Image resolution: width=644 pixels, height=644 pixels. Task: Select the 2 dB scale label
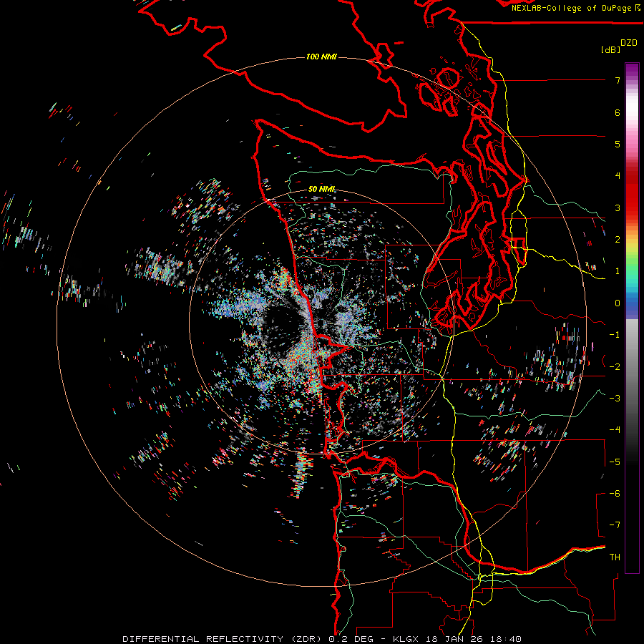618,240
